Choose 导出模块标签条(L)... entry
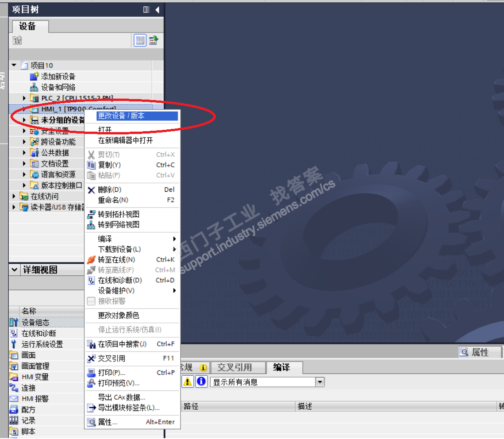Viewport: 504px width, 439px height. click(129, 408)
